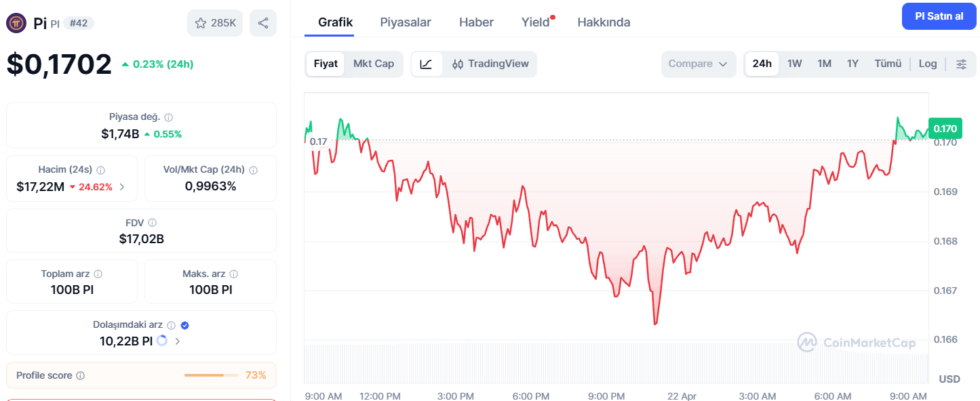Viewport: 980px width, 401px height.
Task: Open the chart settings sliders icon
Action: tap(961, 64)
